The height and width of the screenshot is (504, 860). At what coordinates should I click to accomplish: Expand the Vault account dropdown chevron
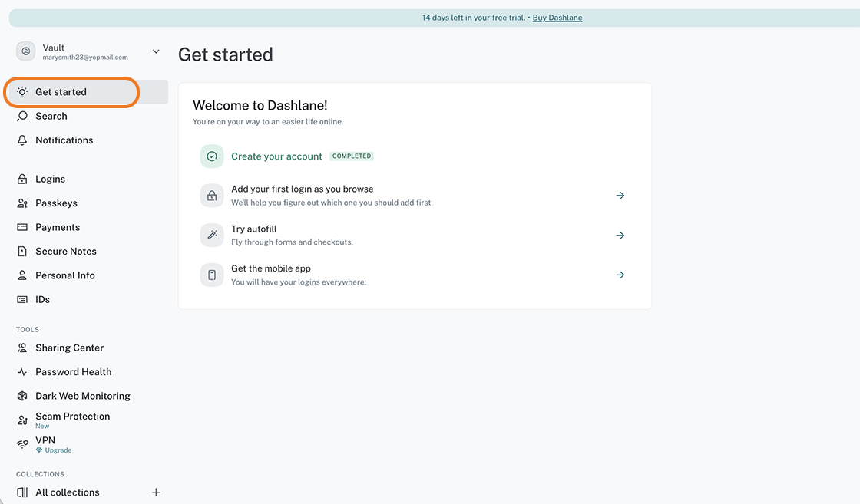pos(156,51)
